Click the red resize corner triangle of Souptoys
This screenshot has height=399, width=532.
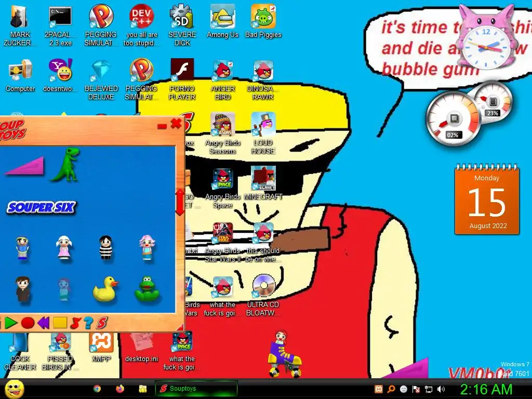(180, 327)
